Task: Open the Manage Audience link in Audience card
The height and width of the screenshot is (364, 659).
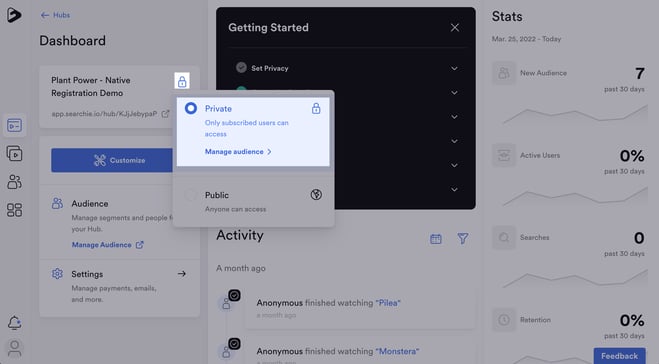Action: click(x=108, y=245)
